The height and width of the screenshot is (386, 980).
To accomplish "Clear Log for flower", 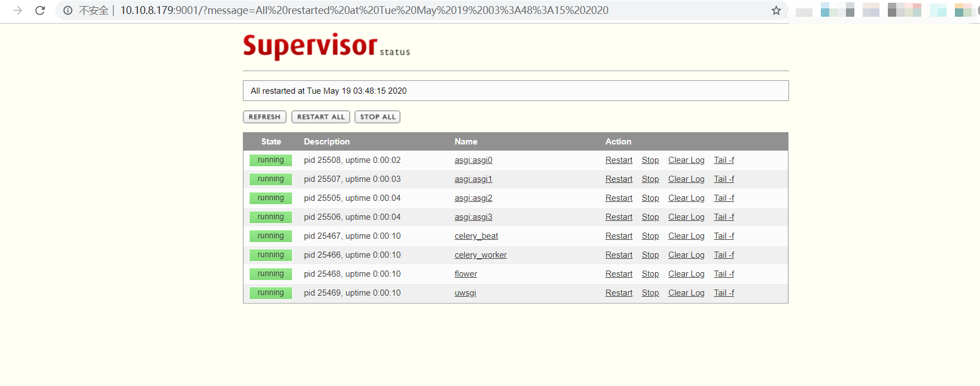I will pos(686,274).
